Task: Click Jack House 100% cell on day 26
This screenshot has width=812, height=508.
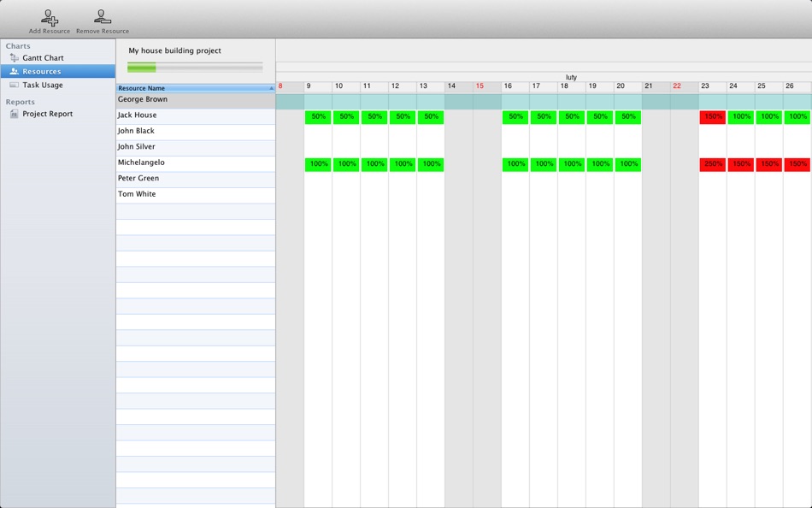Action: pyautogui.click(x=797, y=117)
